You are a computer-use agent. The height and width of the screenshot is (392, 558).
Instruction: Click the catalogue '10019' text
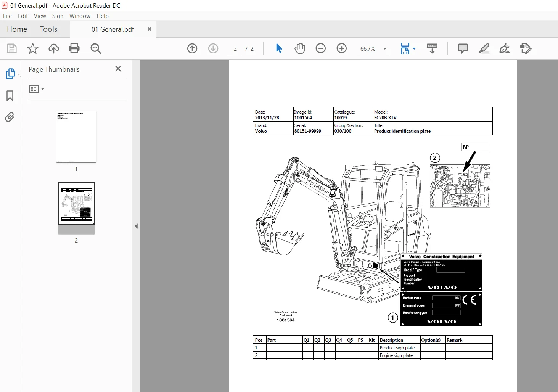coord(341,118)
